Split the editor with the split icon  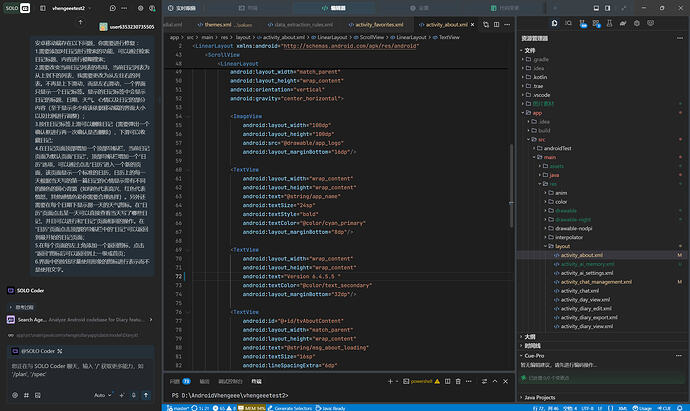[496, 25]
